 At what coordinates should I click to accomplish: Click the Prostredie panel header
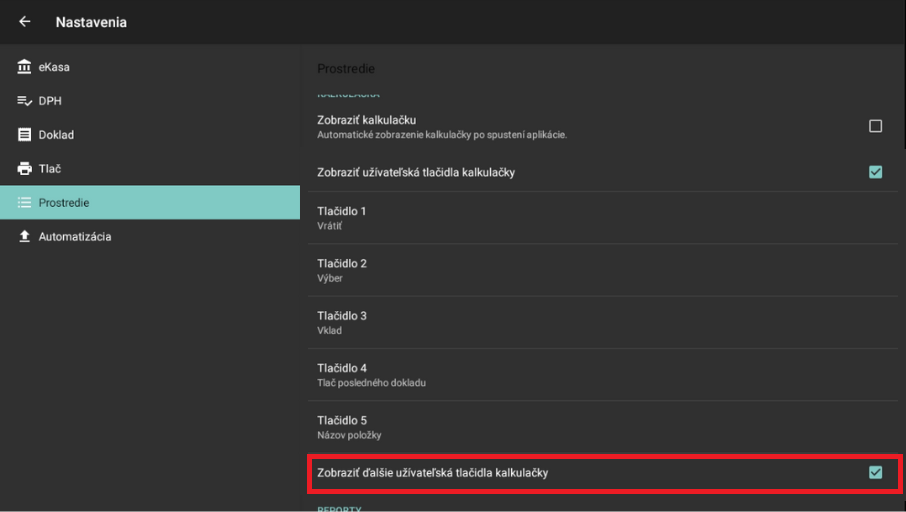pos(345,69)
